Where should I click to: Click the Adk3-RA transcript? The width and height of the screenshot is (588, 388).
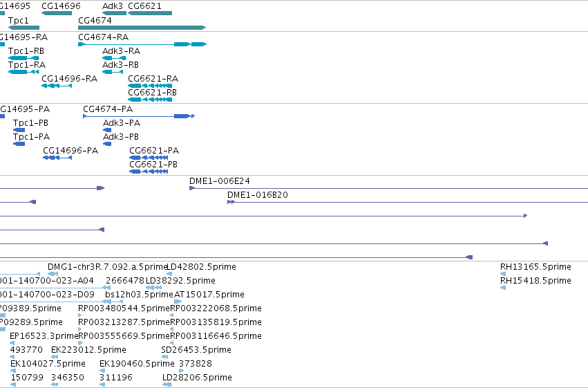click(x=115, y=58)
